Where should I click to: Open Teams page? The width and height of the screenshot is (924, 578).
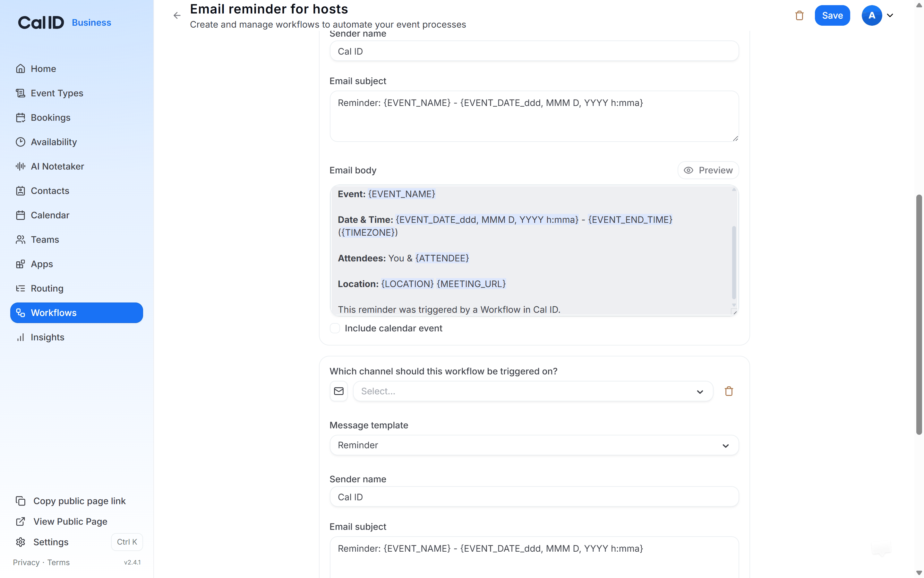click(x=77, y=240)
